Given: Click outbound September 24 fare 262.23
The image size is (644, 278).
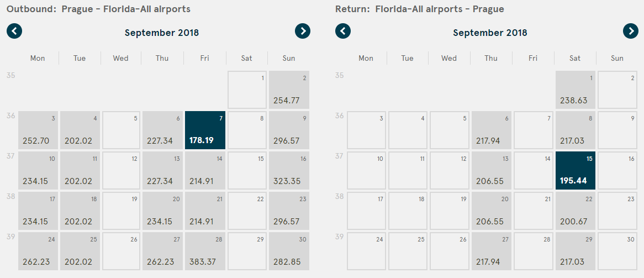Looking at the screenshot, I should [38, 251].
